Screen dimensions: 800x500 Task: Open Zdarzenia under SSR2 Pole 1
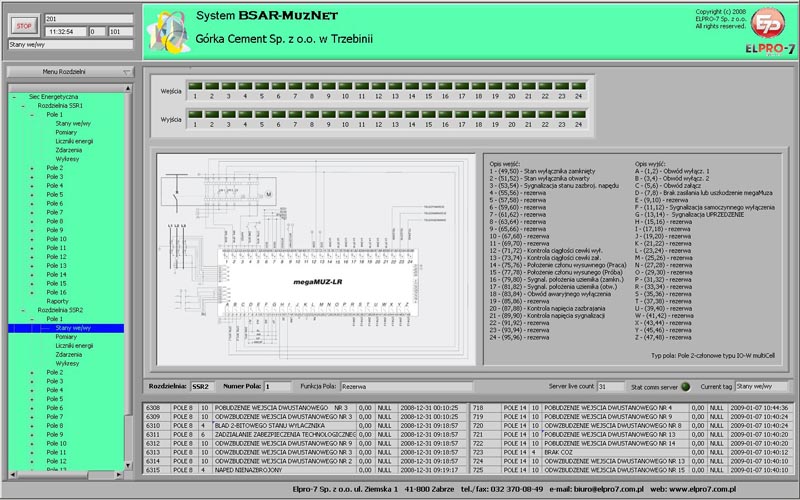click(68, 355)
